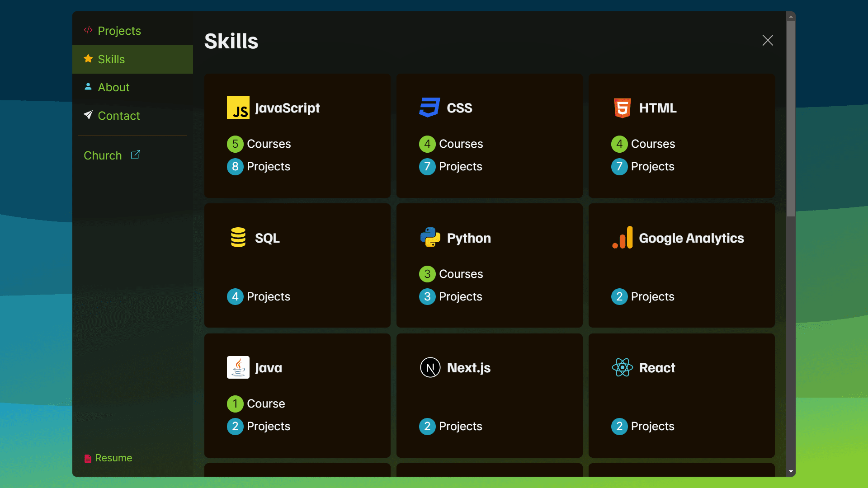868x488 pixels.
Task: Click the JavaScript JS logo
Action: (238, 108)
